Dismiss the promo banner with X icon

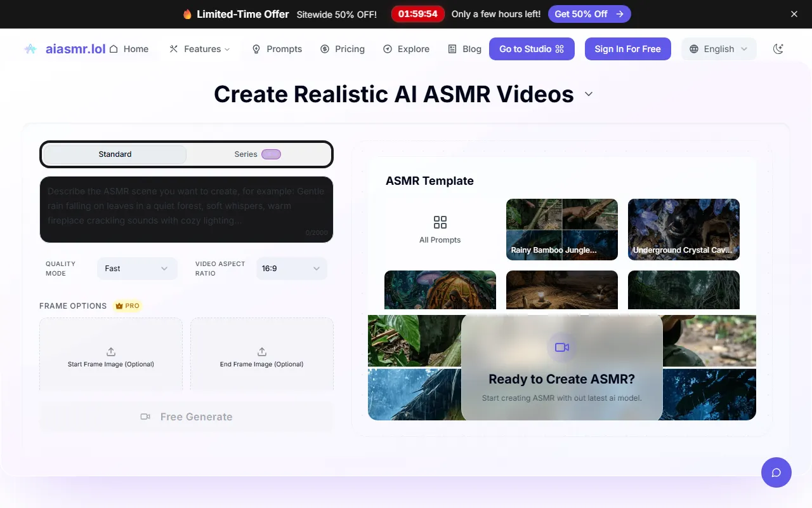794,14
